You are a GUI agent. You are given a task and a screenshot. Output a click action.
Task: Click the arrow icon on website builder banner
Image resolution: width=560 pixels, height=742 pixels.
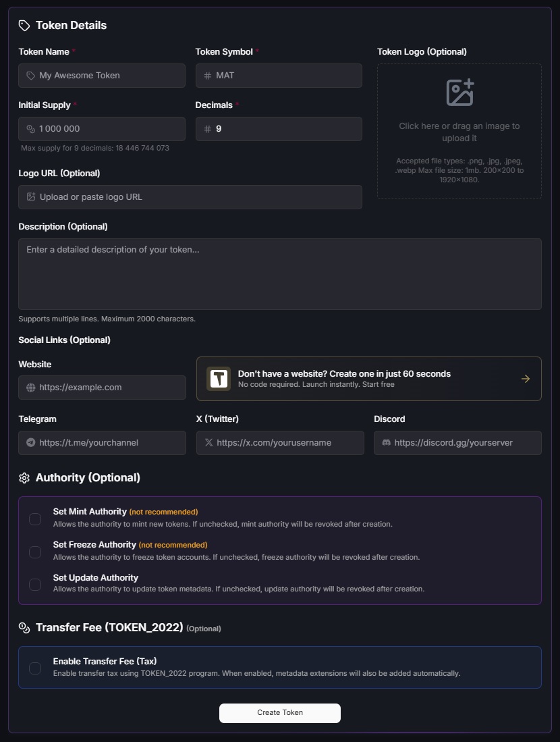[x=526, y=379]
